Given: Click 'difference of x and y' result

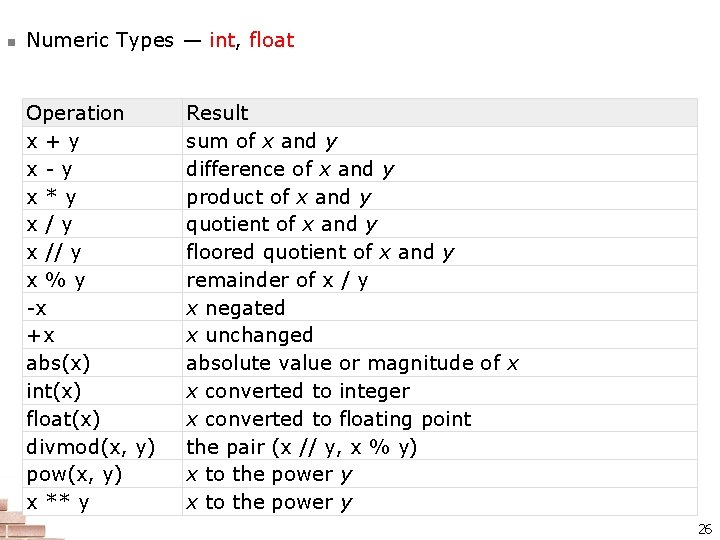Looking at the screenshot, I should coord(290,169).
